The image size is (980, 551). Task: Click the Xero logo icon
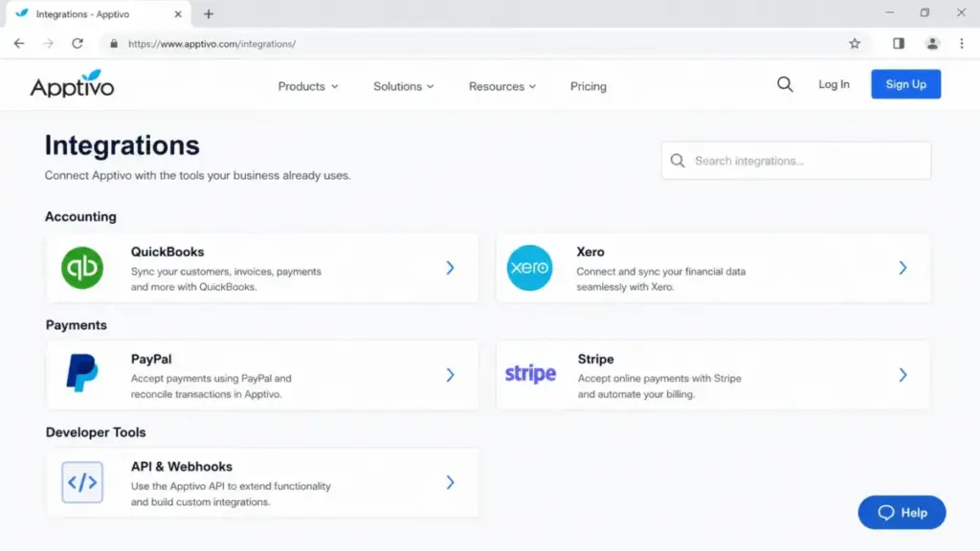pos(529,268)
